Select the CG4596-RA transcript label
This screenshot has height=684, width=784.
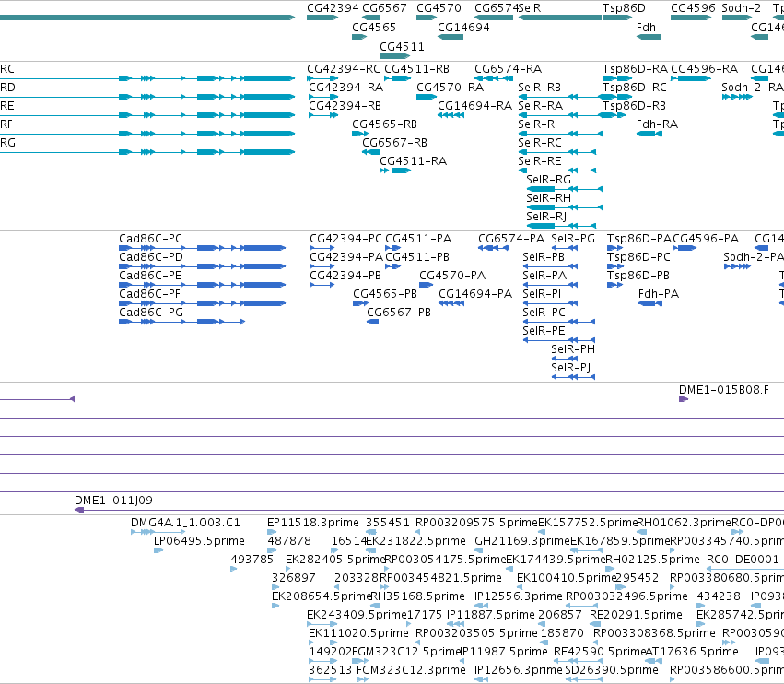coord(704,69)
